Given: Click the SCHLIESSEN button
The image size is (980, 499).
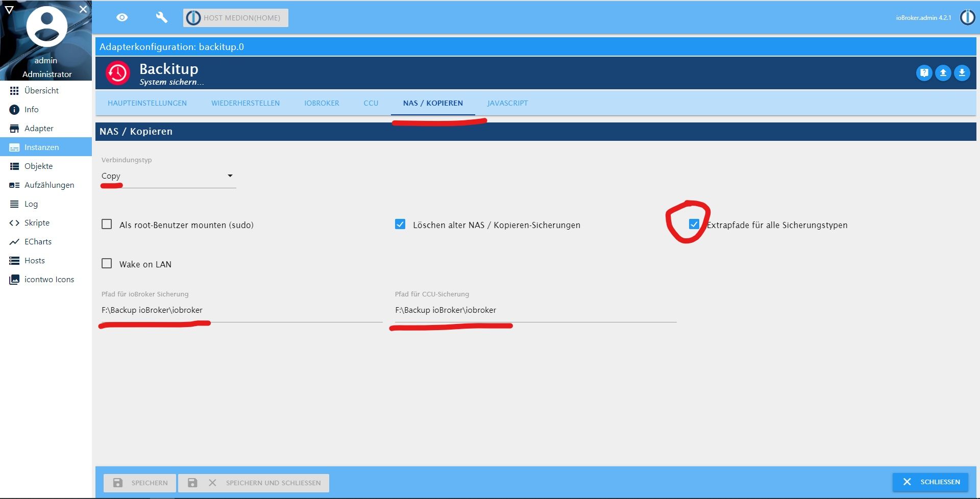Looking at the screenshot, I should [930, 482].
